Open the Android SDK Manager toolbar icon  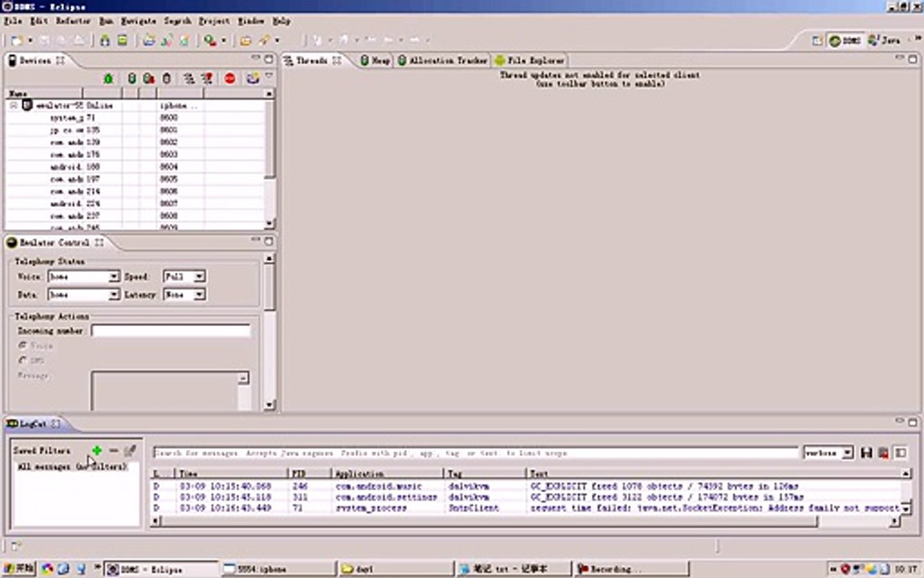pyautogui.click(x=105, y=40)
